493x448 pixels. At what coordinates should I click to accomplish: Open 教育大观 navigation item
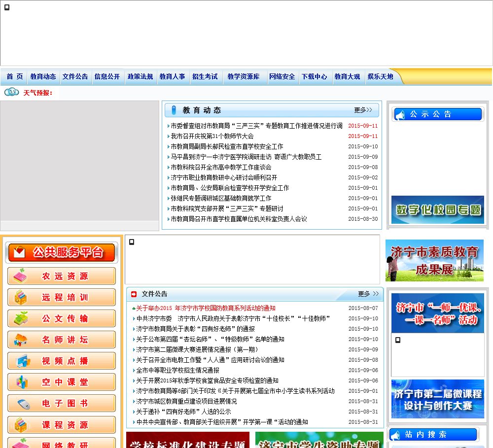[348, 76]
